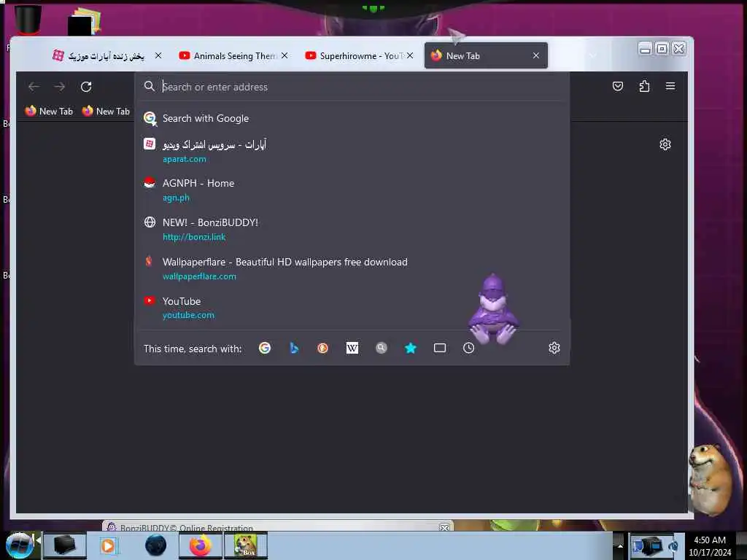Open the stacked folders desktop icon

coord(85,21)
